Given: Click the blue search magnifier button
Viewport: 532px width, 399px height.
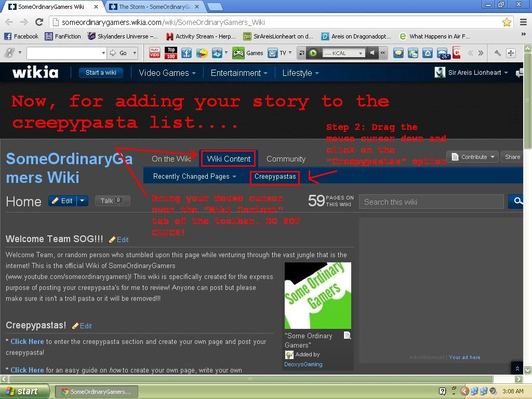Looking at the screenshot, I should pos(517,202).
